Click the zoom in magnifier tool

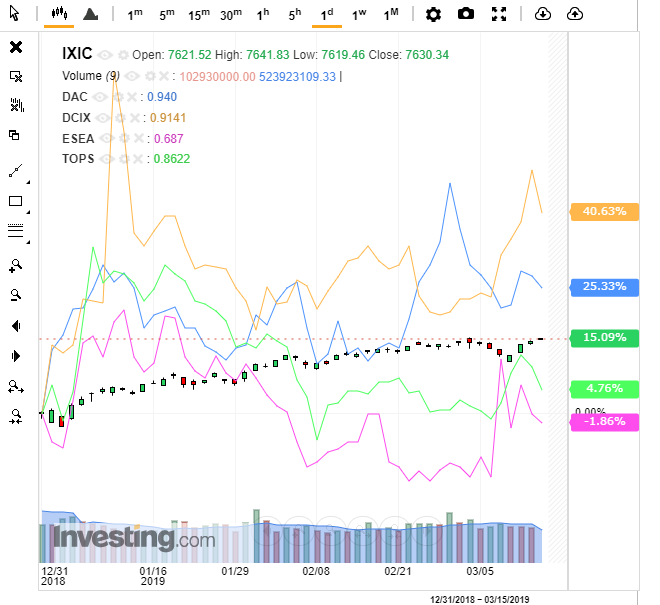click(x=15, y=265)
